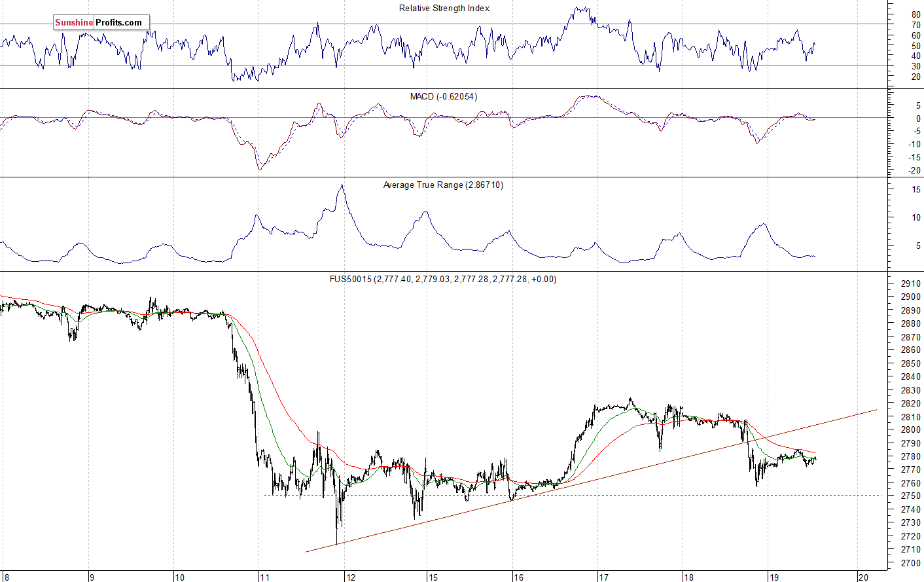Click the MACD (-0.62054) label
924x582 pixels.
click(444, 96)
